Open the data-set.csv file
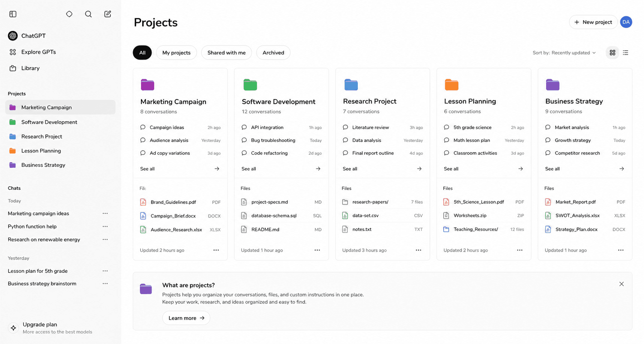This screenshot has height=344, width=644. click(x=383, y=216)
